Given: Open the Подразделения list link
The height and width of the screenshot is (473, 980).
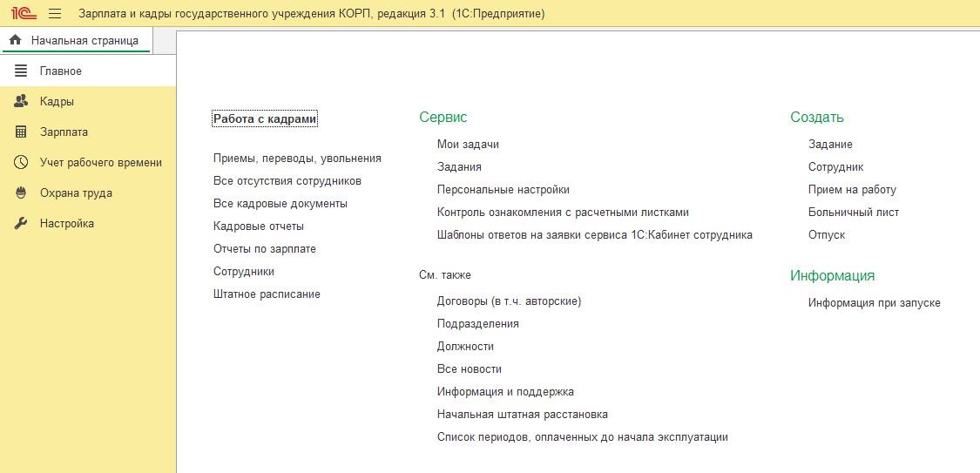Looking at the screenshot, I should 477,324.
